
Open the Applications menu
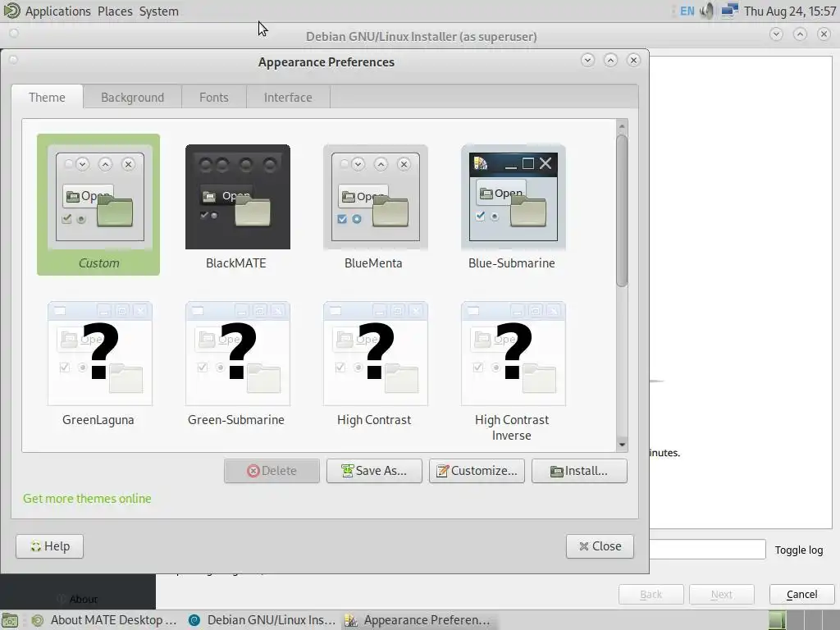(x=58, y=11)
